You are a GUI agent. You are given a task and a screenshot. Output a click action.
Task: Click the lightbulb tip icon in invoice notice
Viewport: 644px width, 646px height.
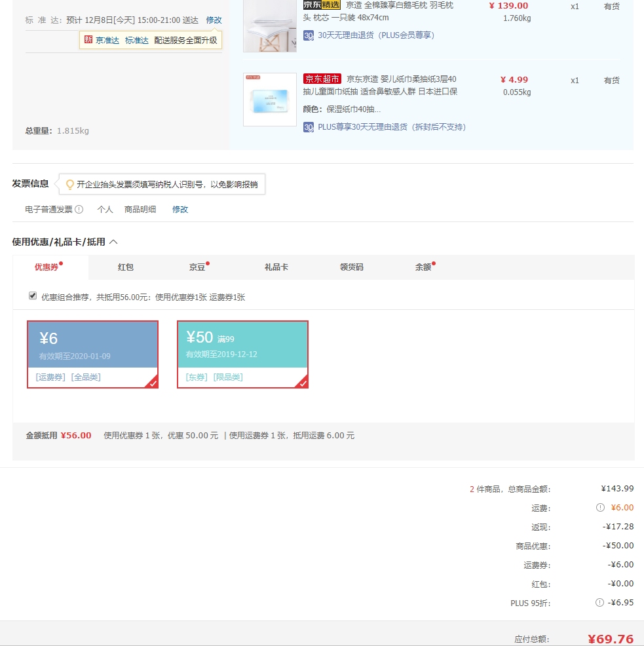(x=70, y=184)
